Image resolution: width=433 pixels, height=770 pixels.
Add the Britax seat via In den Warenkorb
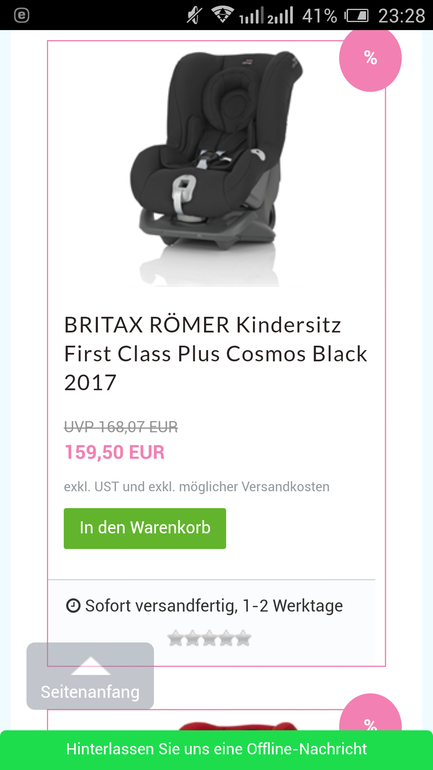coord(145,528)
